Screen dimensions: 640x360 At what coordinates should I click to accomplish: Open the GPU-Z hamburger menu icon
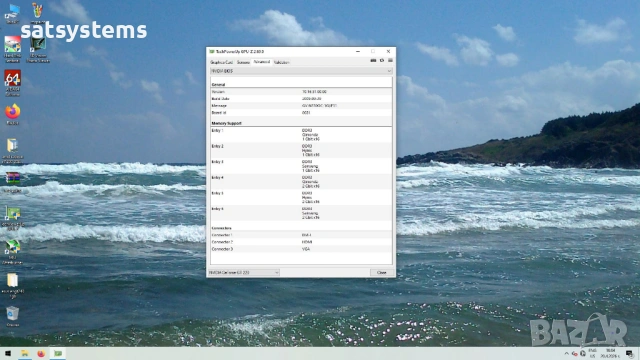390,60
